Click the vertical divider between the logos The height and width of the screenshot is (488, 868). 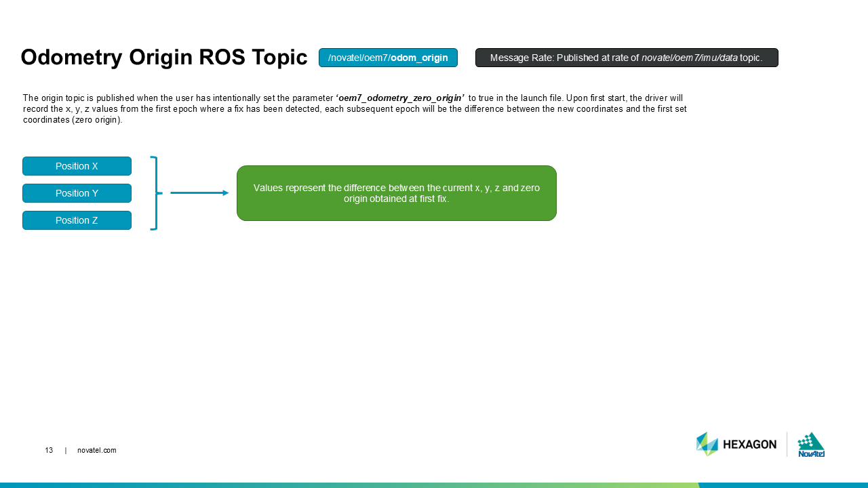pyautogui.click(x=787, y=444)
